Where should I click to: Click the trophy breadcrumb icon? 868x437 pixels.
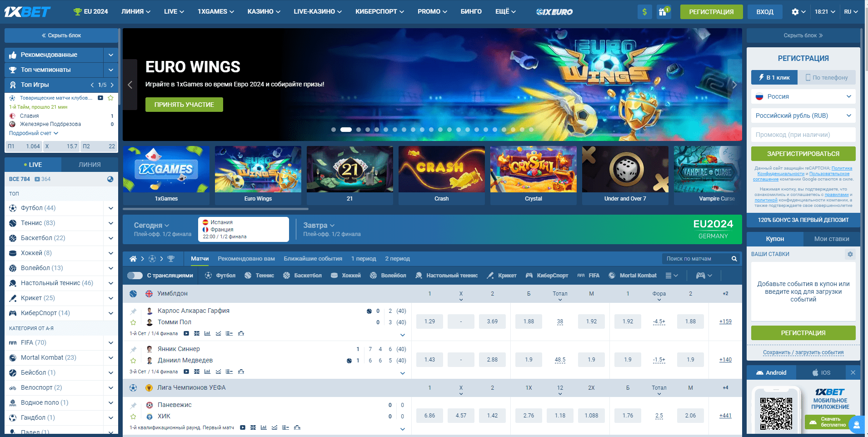(171, 259)
